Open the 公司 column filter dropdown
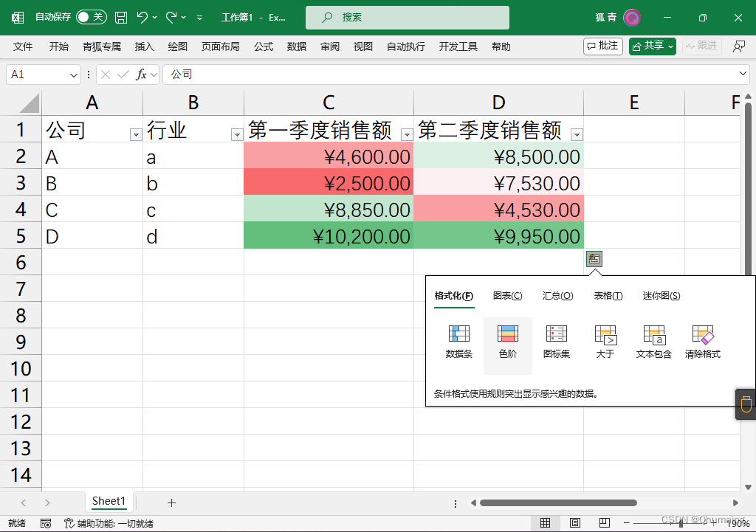The width and height of the screenshot is (756, 532). [136, 133]
